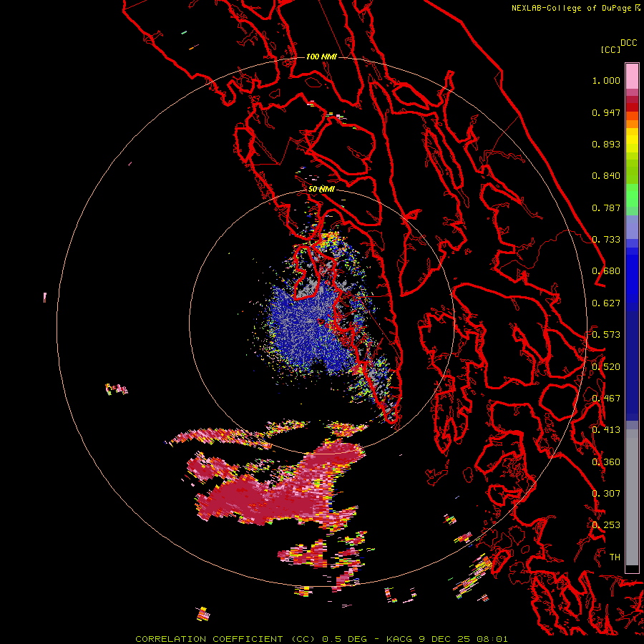
Task: Click the TH threshold label on the color scale
Action: click(615, 557)
